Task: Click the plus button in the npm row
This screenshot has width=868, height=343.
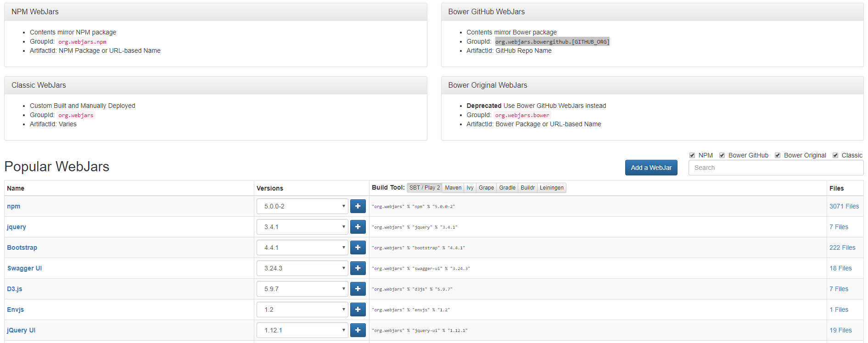Action: 358,206
